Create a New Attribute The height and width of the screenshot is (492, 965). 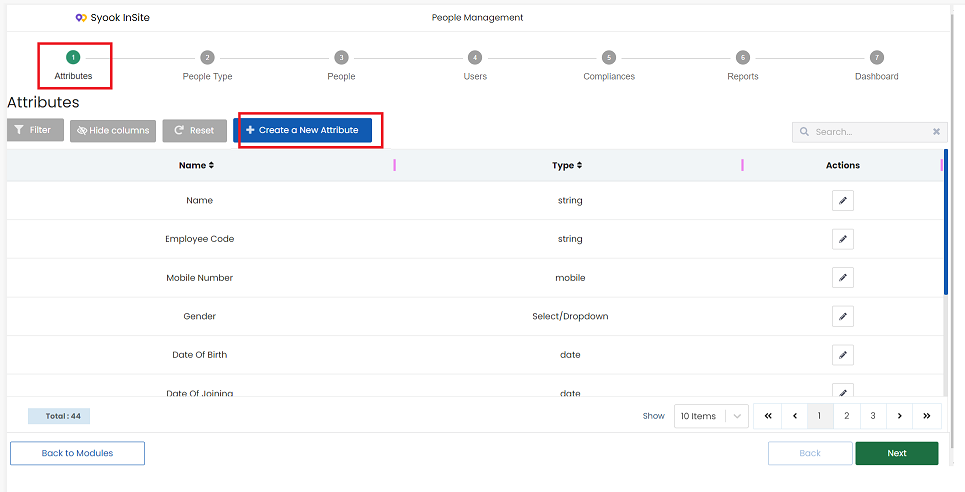302,130
